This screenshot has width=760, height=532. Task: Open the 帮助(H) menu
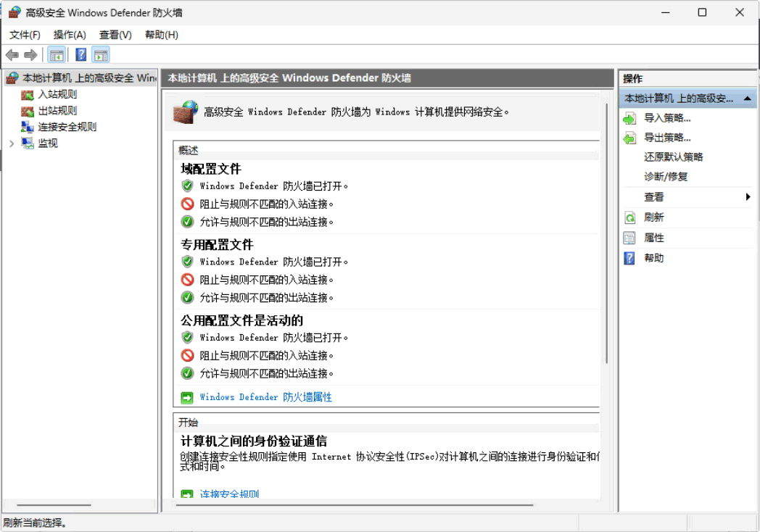162,35
